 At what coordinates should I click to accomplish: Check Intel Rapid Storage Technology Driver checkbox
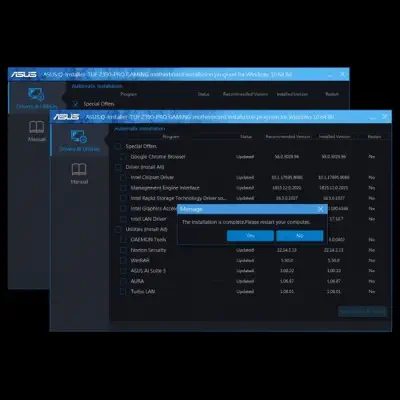coord(123,198)
